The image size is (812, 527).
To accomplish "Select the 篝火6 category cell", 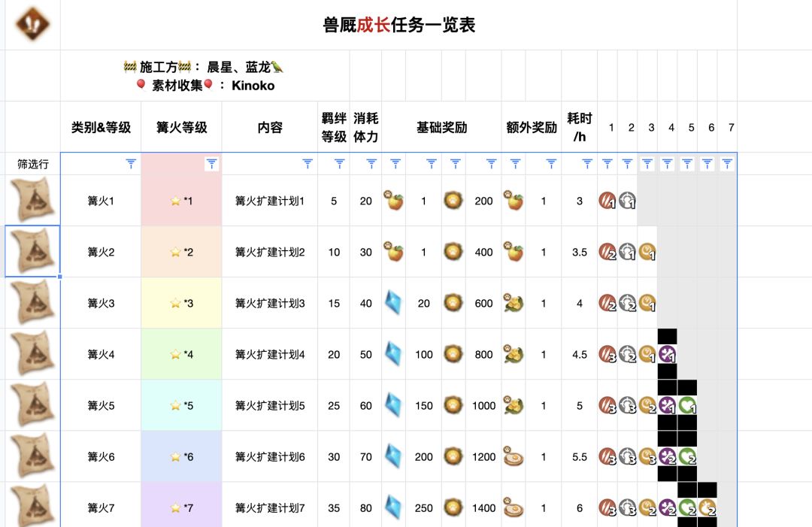I will click(101, 456).
